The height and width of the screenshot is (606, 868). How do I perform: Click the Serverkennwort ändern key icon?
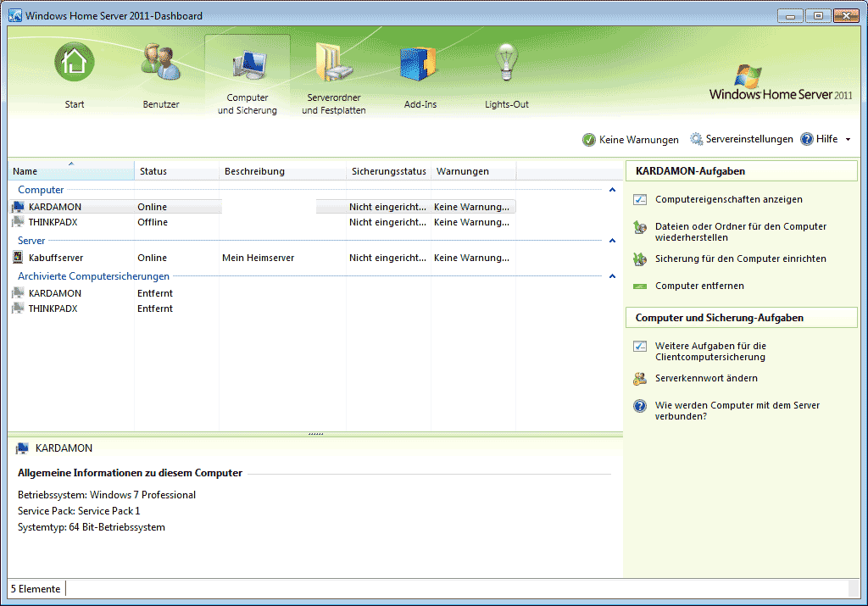(x=640, y=379)
